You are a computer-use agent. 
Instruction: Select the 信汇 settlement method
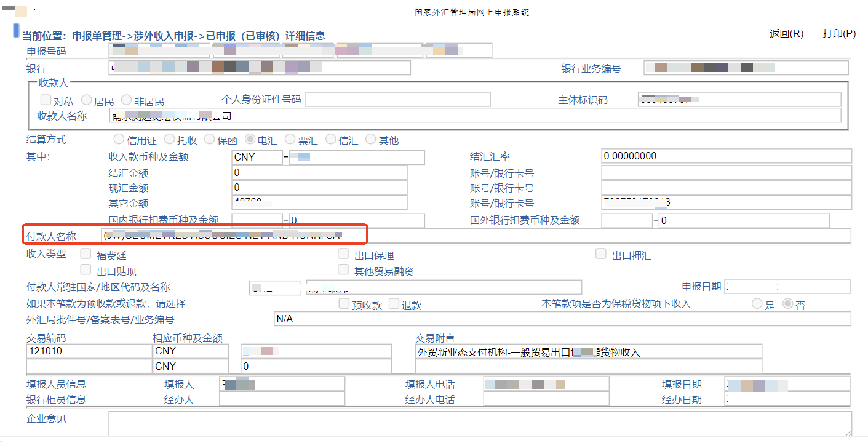tap(330, 140)
